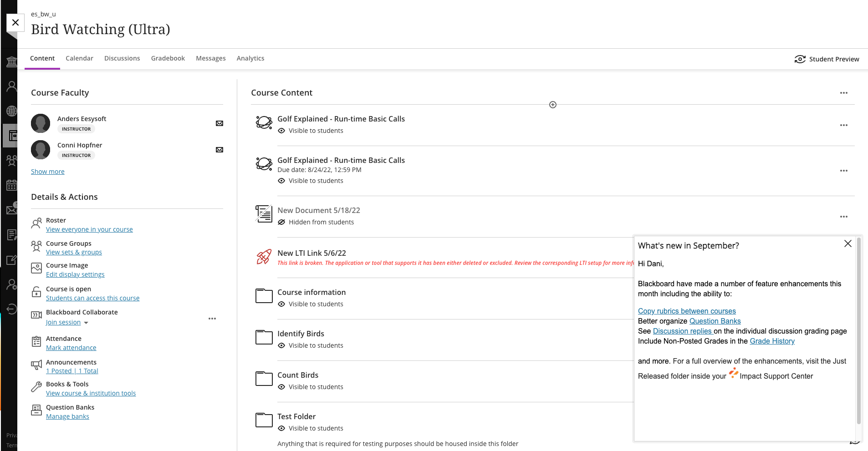868x451 pixels.
Task: Toggle visibility of New Document 5/18/22
Action: click(282, 222)
